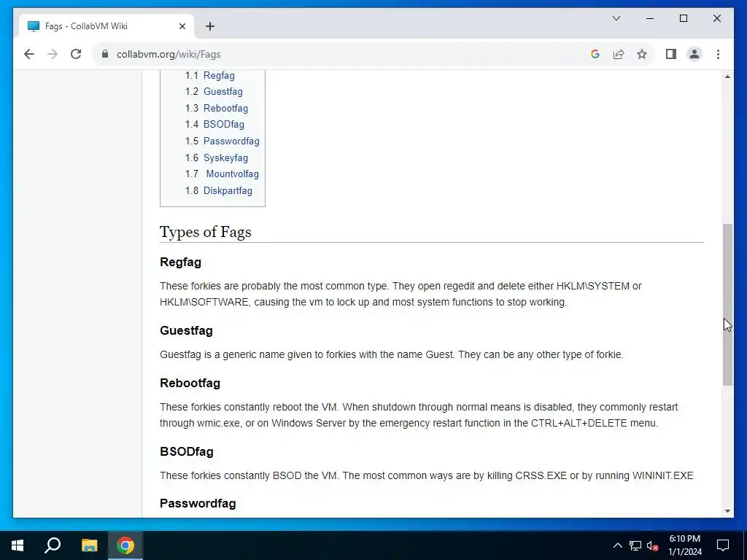Click the page scrollbar up arrow
Screen dimensions: 747x560
pos(727,77)
